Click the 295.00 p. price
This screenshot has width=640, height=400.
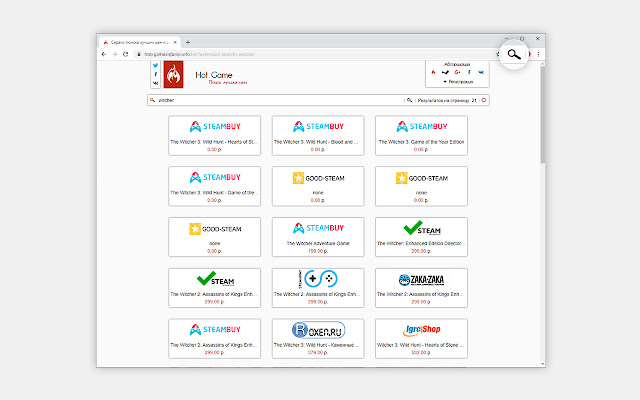coord(421,251)
